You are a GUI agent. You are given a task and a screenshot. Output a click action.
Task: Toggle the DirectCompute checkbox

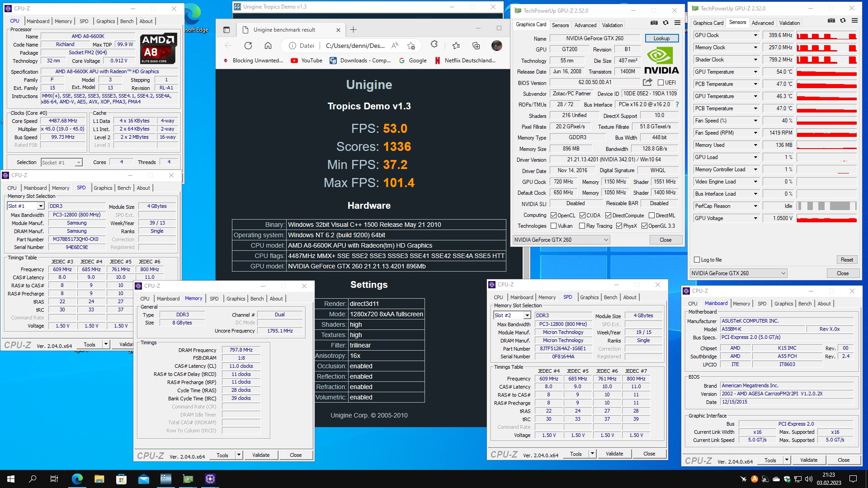(x=608, y=216)
